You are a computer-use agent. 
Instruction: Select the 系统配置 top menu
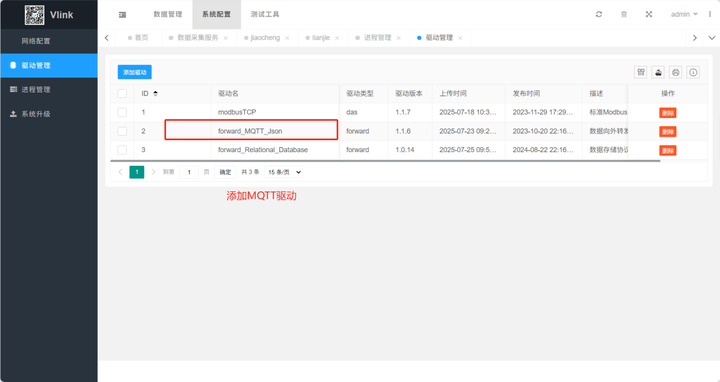(216, 14)
